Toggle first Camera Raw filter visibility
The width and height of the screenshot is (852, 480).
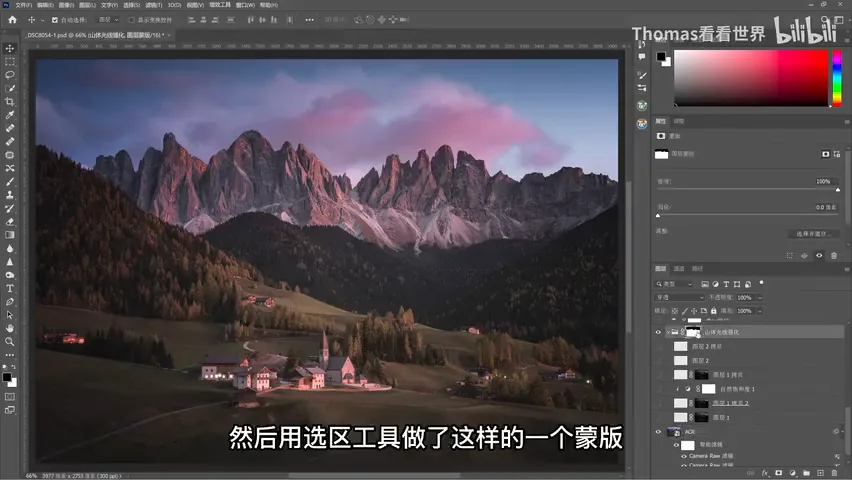point(684,456)
